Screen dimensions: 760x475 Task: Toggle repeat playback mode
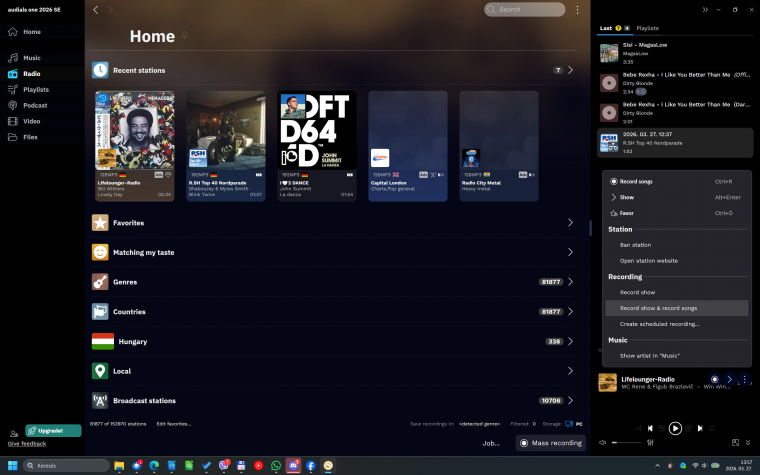pyautogui.click(x=714, y=428)
